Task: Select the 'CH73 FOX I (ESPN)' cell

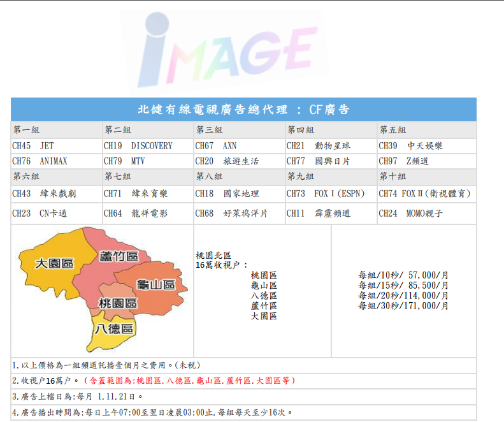Action: pos(331,194)
